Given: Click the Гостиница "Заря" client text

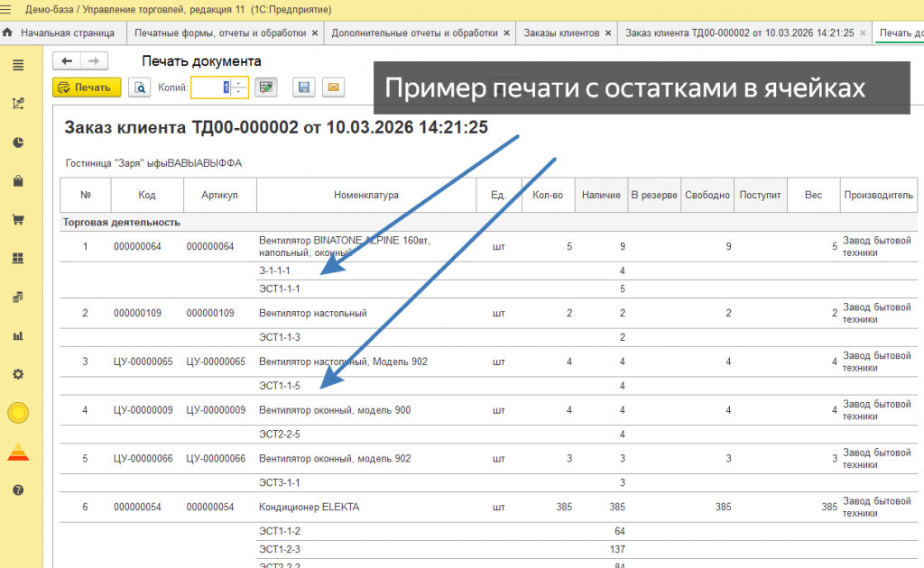Looking at the screenshot, I should coord(153,163).
